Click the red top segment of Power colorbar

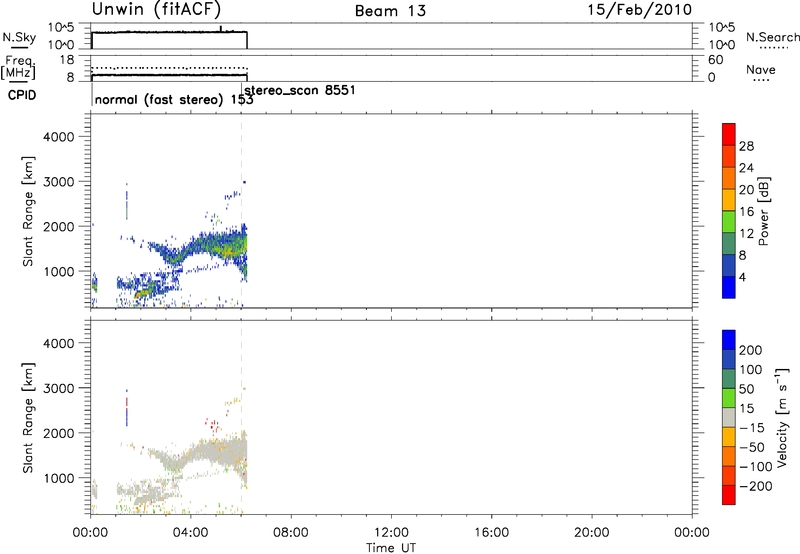pyautogui.click(x=729, y=134)
